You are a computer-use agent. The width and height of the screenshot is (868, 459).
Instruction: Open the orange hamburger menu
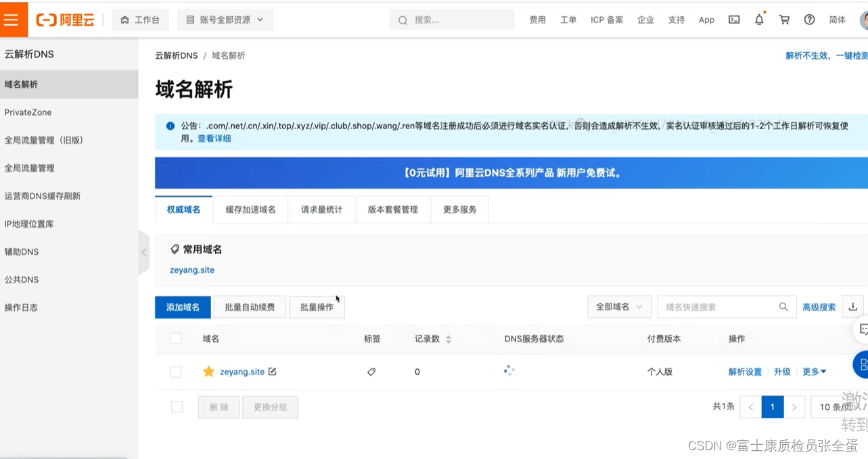pyautogui.click(x=13, y=20)
